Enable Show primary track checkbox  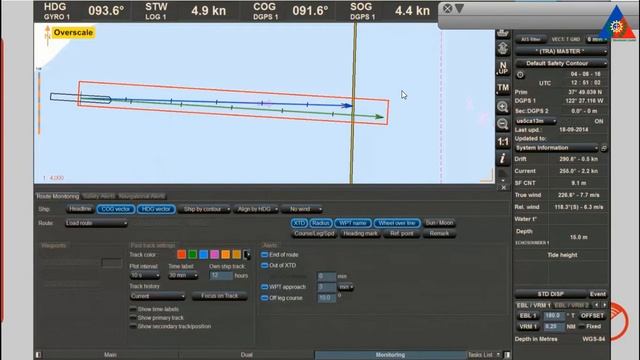(x=133, y=318)
